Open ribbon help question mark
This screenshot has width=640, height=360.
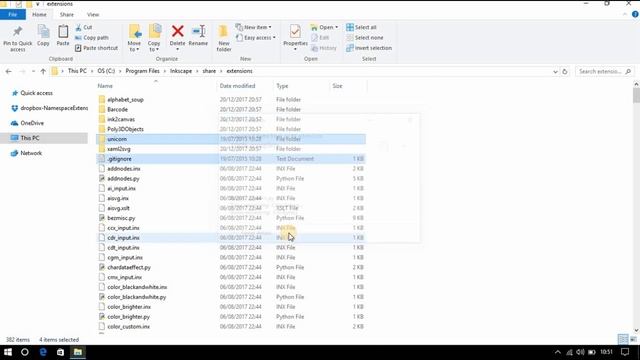click(635, 14)
